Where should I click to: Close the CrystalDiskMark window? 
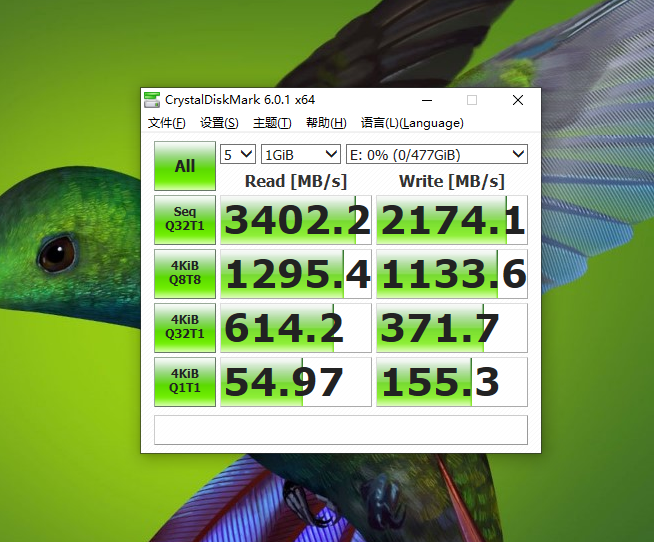(518, 100)
